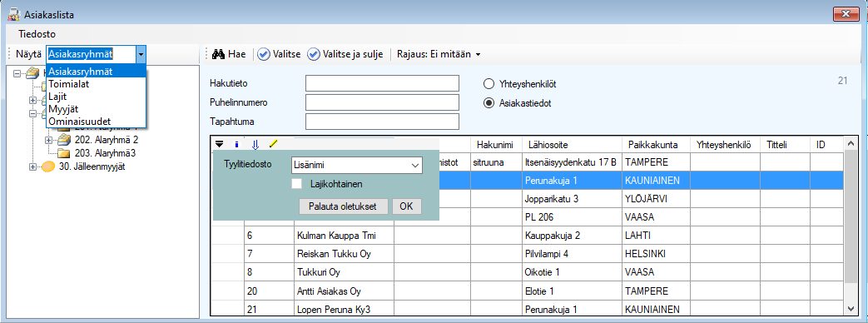Viewport: 868px width, 323px height.
Task: Click the yellow pencil highlight icon
Action: pyautogui.click(x=273, y=144)
